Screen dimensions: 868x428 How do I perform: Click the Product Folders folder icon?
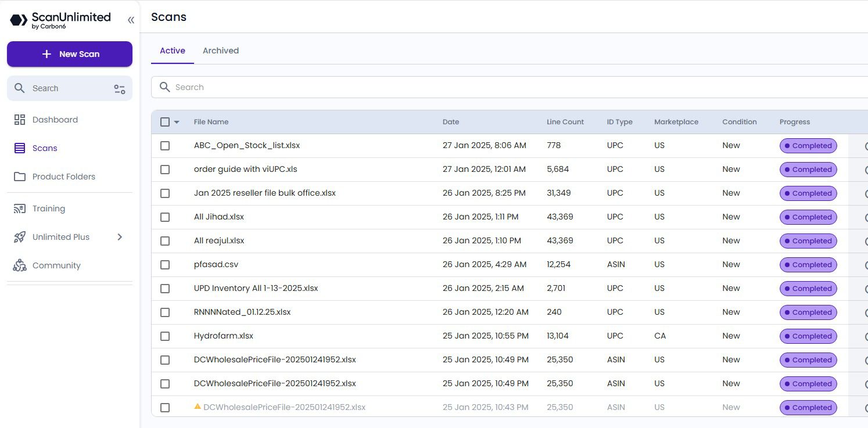click(x=20, y=177)
